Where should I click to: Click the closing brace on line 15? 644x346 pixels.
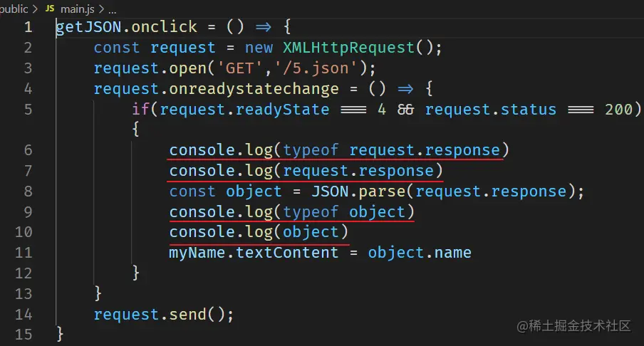pyautogui.click(x=61, y=335)
